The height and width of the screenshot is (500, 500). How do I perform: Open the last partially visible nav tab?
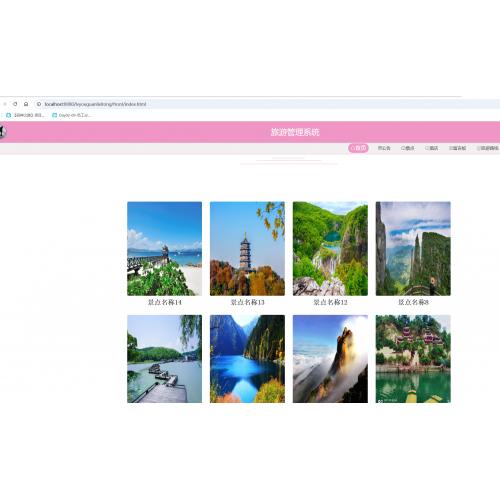tap(488, 148)
